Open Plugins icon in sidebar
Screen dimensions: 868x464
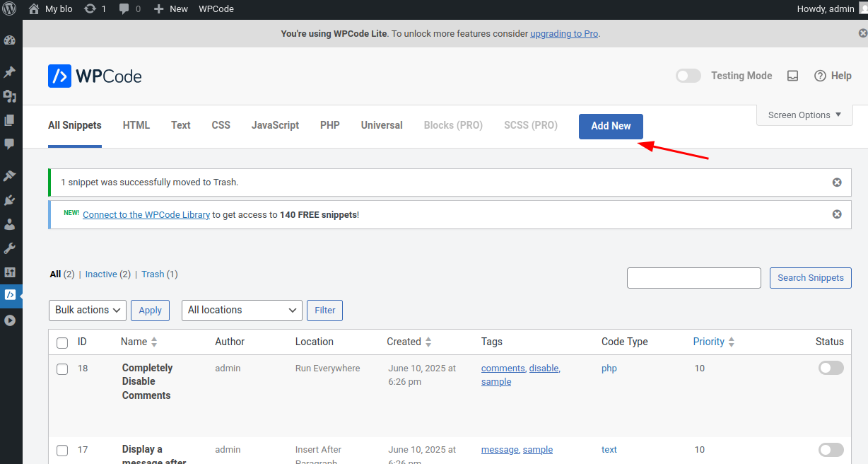click(x=10, y=200)
